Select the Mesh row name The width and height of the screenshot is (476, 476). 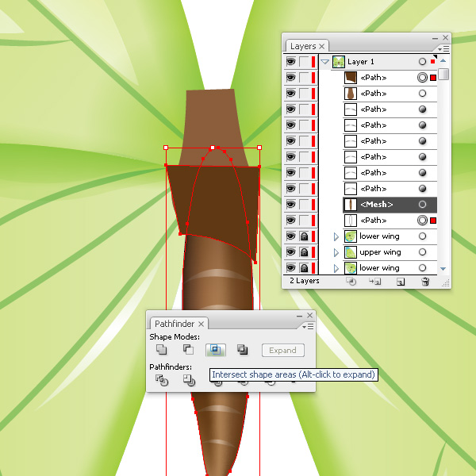click(x=376, y=205)
